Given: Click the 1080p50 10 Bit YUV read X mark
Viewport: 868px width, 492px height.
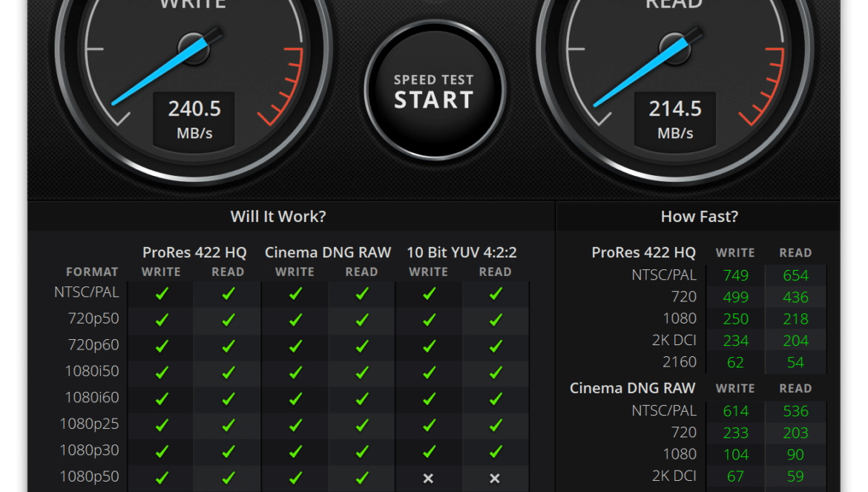Looking at the screenshot, I should 495,478.
